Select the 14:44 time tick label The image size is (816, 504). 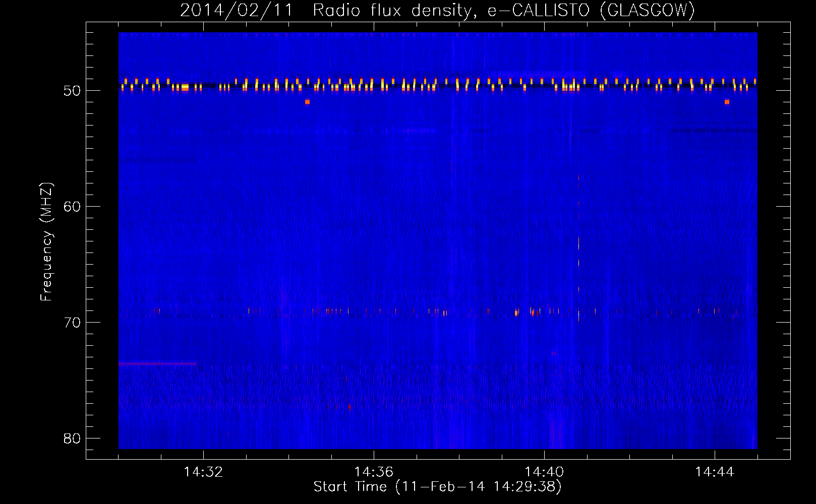click(x=715, y=472)
